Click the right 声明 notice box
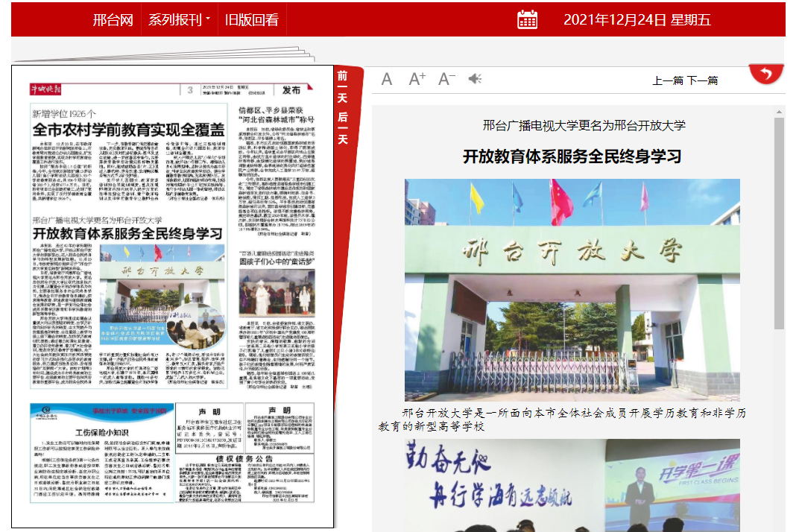The width and height of the screenshot is (799, 532). (x=280, y=427)
